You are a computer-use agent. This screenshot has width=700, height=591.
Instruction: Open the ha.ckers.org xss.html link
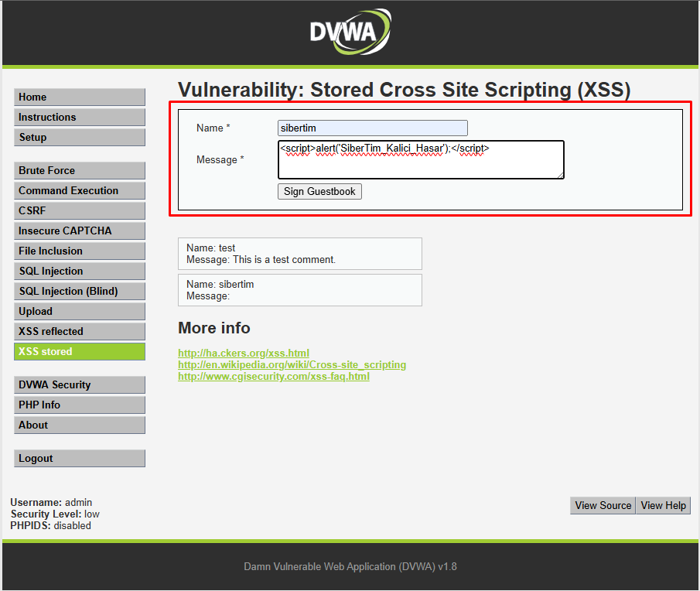point(244,353)
